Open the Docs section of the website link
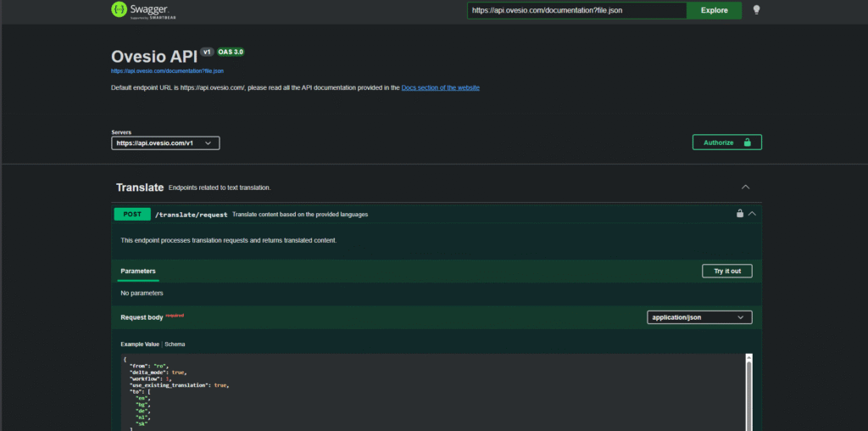 tap(440, 87)
